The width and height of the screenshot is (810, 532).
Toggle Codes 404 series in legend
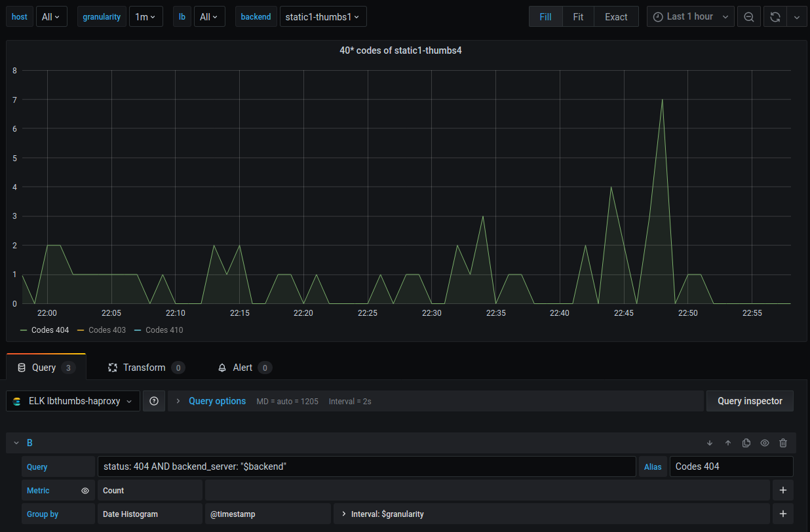[x=50, y=330]
